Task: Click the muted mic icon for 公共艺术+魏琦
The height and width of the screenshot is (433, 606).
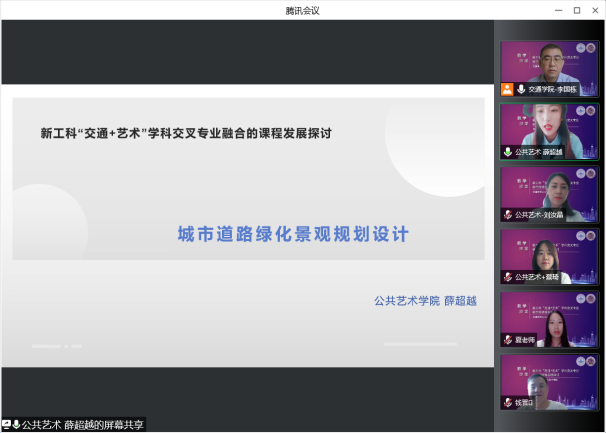Action: click(x=508, y=277)
